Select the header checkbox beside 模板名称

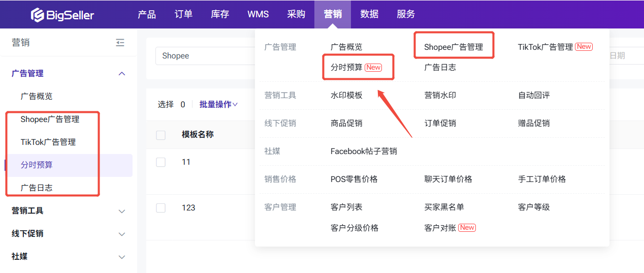pyautogui.click(x=161, y=135)
